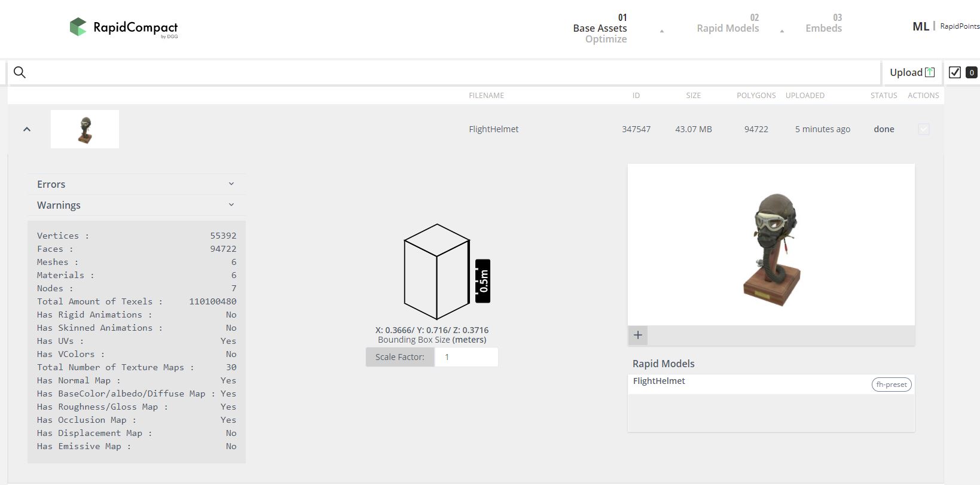Toggle the FlightHelmet row action checkbox

click(x=923, y=129)
